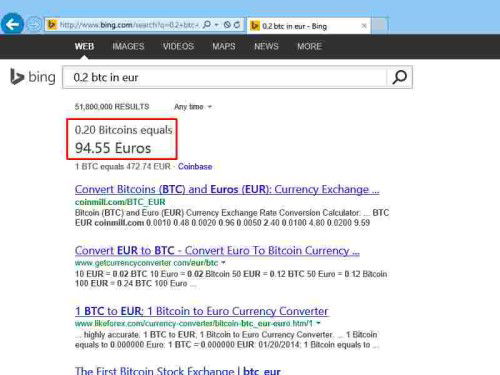This screenshot has width=500, height=375.
Task: Select the '0.2 btc in eur - Bing' tab
Action: (x=308, y=26)
